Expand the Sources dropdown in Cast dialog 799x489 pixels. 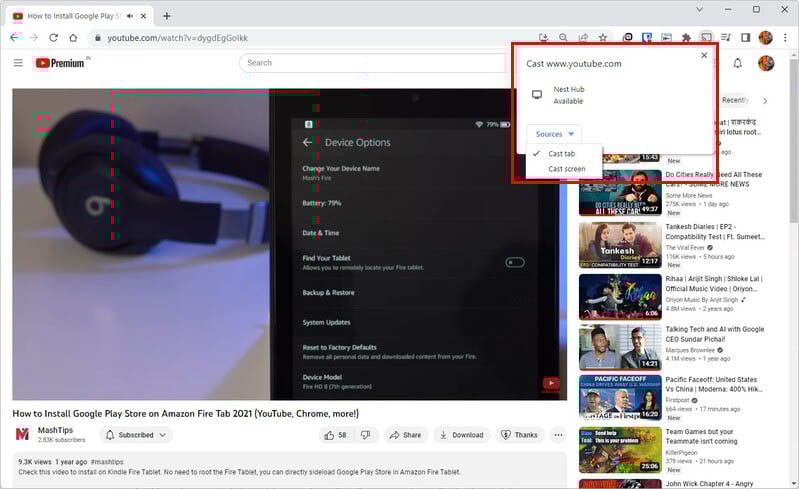tap(554, 134)
